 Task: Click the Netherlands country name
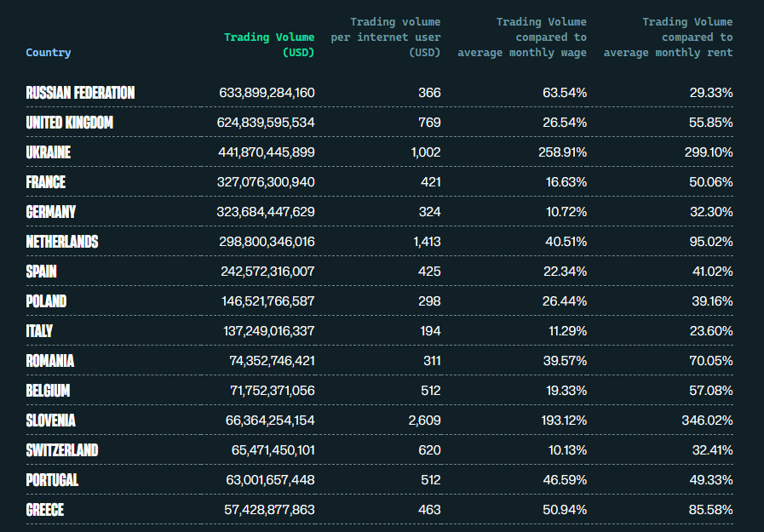(x=62, y=242)
